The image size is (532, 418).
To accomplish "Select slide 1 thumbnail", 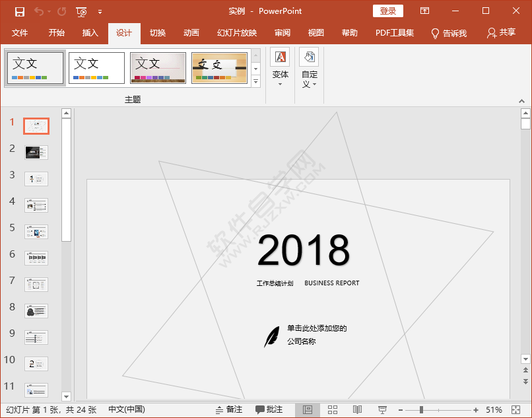I will (x=36, y=126).
